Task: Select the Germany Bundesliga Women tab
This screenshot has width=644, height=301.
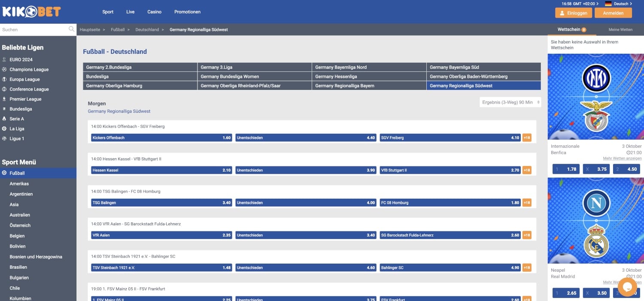Action: [255, 77]
